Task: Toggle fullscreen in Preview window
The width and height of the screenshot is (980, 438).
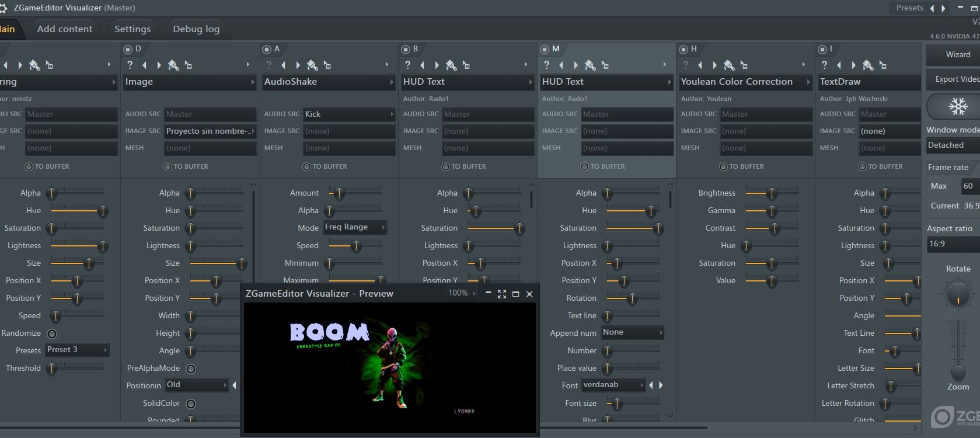Action: pyautogui.click(x=502, y=294)
